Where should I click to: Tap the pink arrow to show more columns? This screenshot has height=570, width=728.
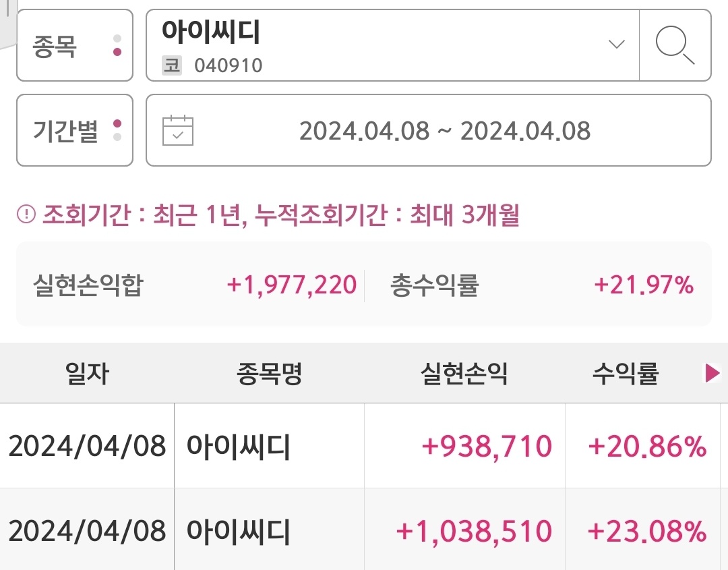click(712, 373)
